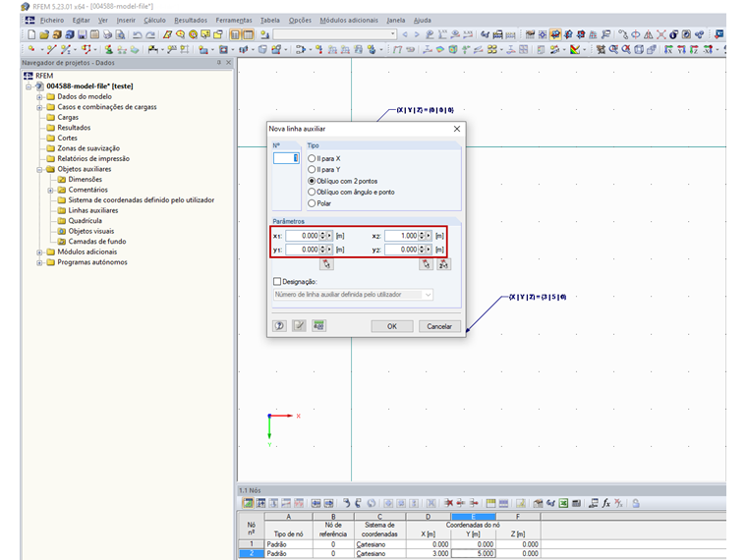Close the Nova linha auxiliar dialog
The height and width of the screenshot is (560, 747).
tap(457, 129)
